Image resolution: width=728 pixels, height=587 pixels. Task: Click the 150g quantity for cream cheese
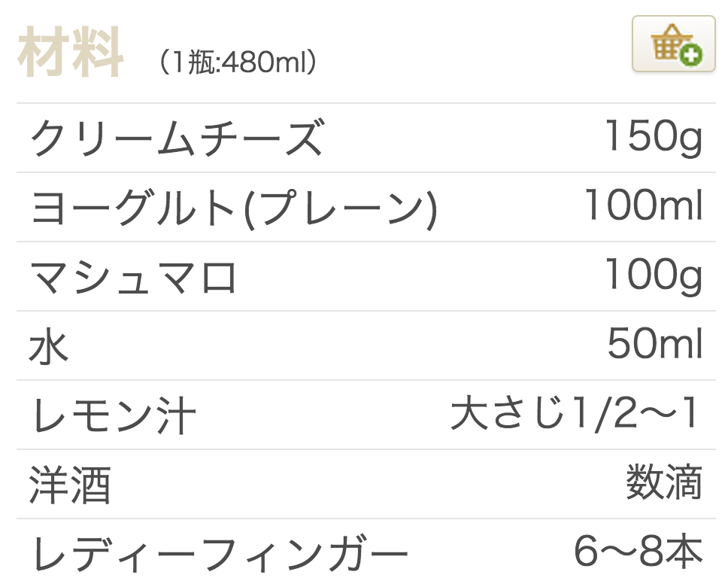653,137
